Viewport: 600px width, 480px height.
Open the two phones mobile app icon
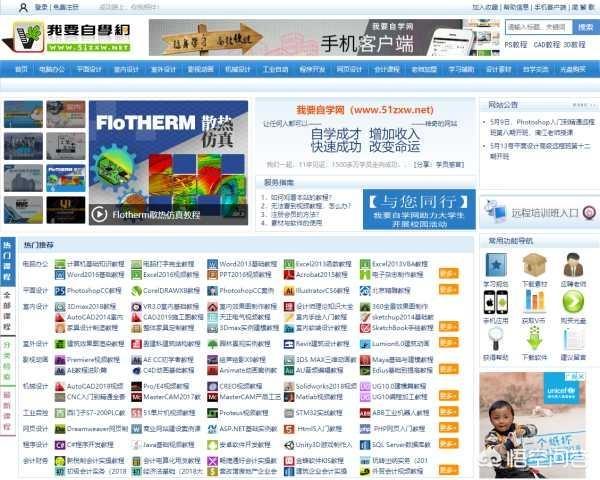[496, 302]
